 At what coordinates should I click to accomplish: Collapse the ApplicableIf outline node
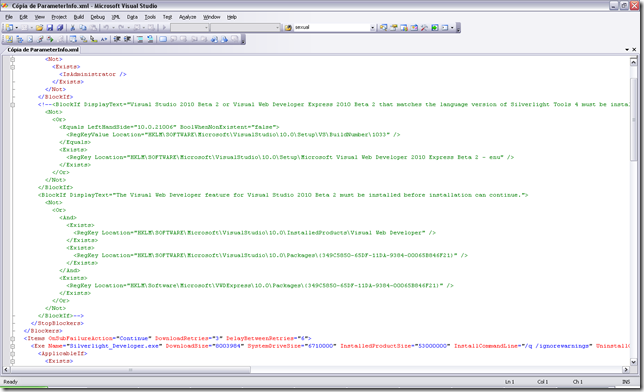12,353
